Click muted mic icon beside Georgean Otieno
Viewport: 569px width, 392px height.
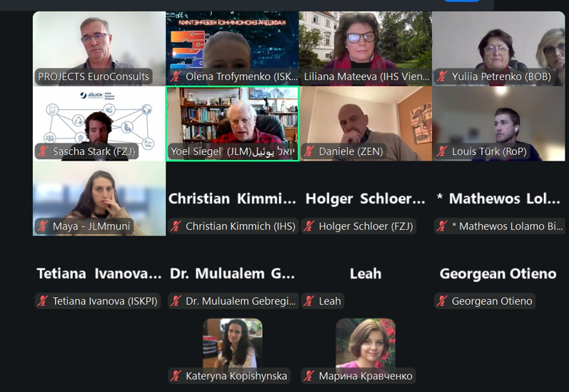click(x=442, y=301)
